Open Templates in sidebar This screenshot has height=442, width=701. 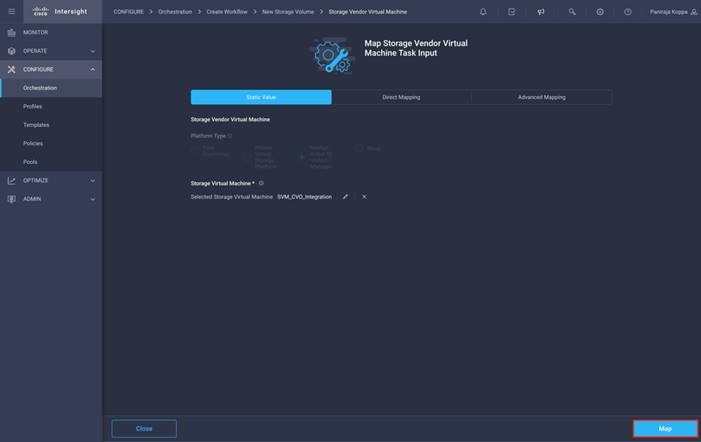[36, 125]
